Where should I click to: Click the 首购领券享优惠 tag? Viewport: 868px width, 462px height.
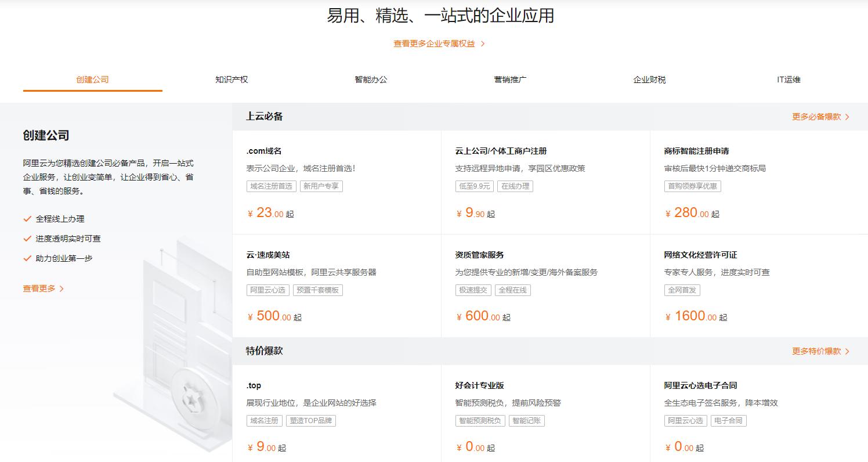[693, 186]
